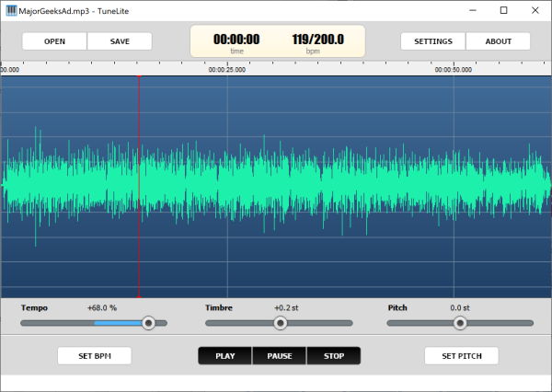Viewport: 552px width, 392px height.
Task: Pause playback with PAUSE button
Action: tap(279, 356)
